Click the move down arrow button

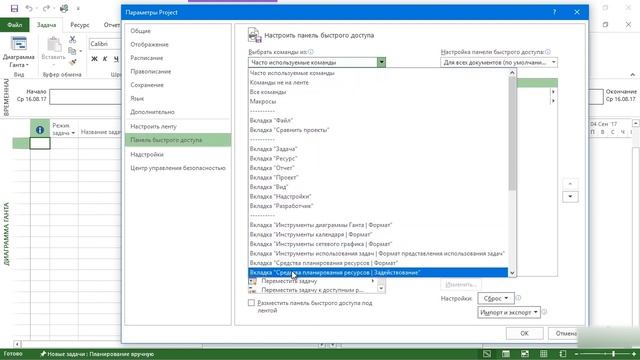pos(570,197)
